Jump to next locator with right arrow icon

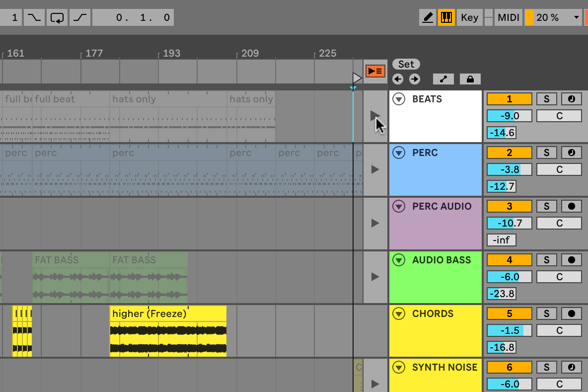(x=414, y=78)
